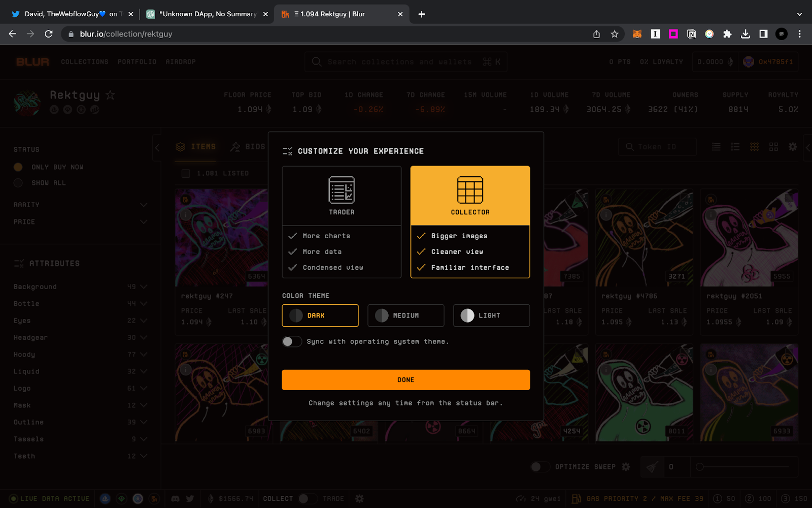The height and width of the screenshot is (508, 812).
Task: Open status bar settings gear
Action: 359,499
